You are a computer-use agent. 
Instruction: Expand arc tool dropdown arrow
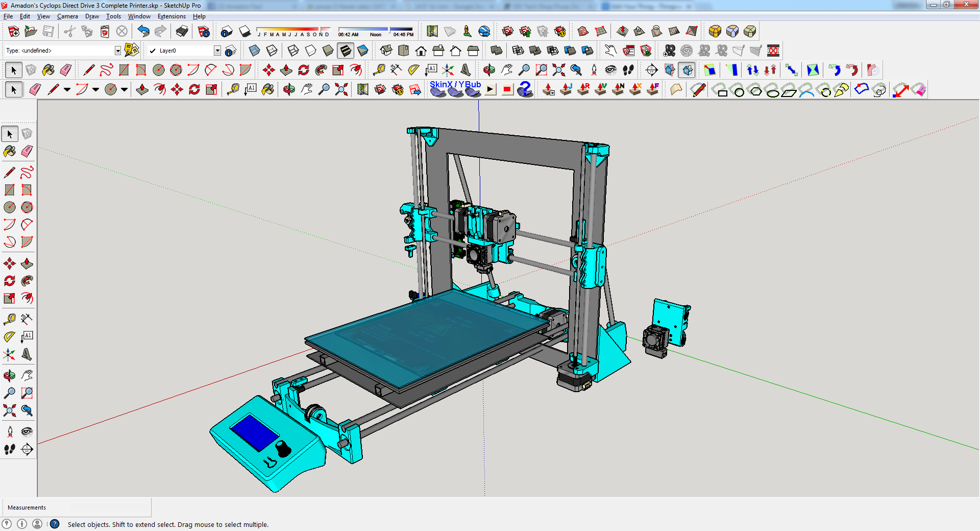pos(95,89)
